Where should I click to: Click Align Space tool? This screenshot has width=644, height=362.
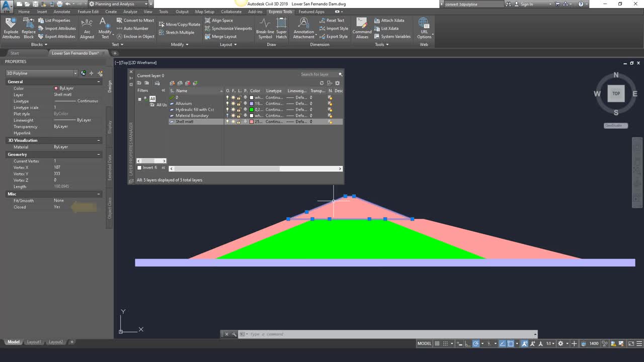tap(219, 21)
